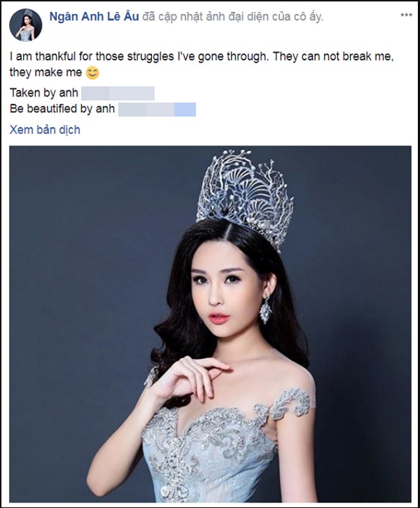Open the three-dot post options menu

click(406, 15)
